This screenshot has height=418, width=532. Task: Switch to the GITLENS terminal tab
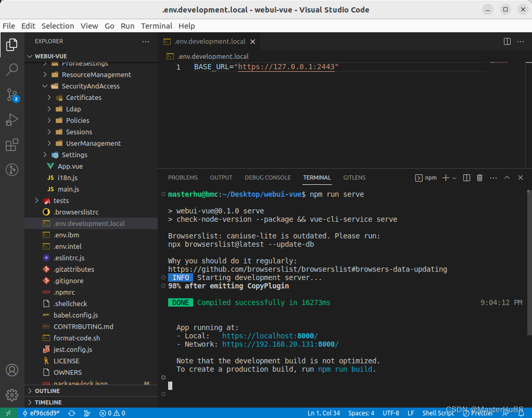(354, 178)
